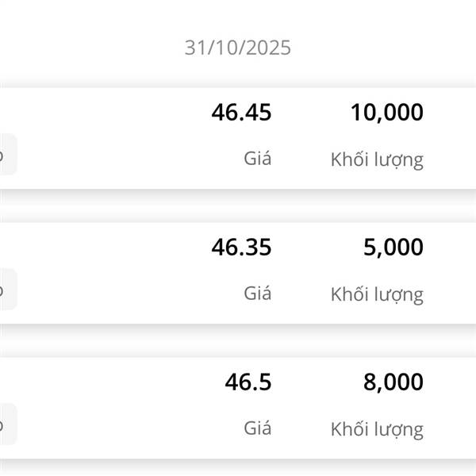Tap the grey tag on the 46.45 card

coord(7,154)
